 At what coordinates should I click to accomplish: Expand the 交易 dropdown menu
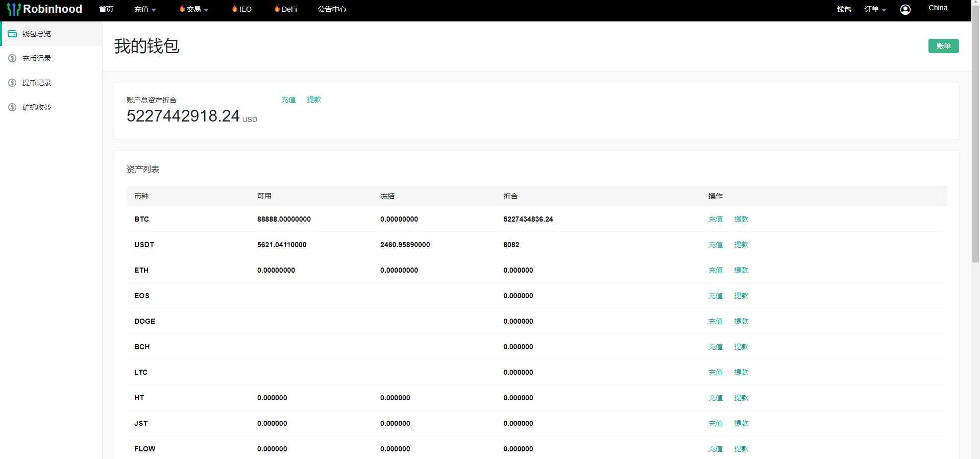(x=194, y=9)
